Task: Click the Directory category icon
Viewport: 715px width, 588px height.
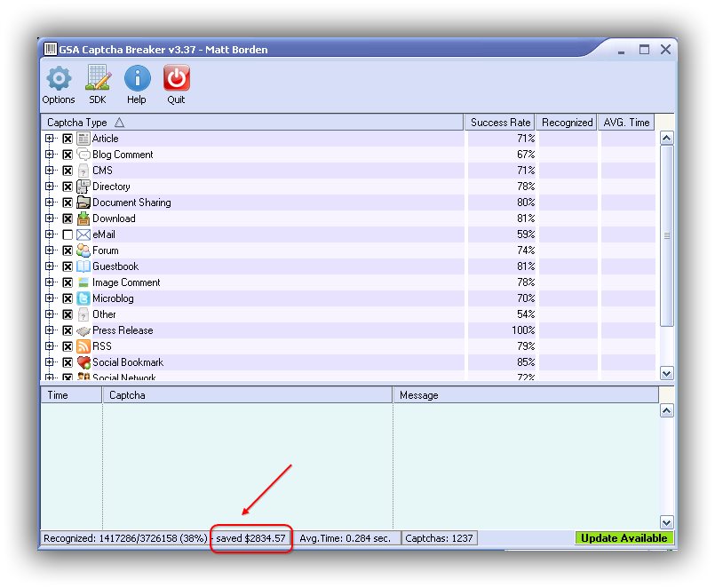Action: 83,187
